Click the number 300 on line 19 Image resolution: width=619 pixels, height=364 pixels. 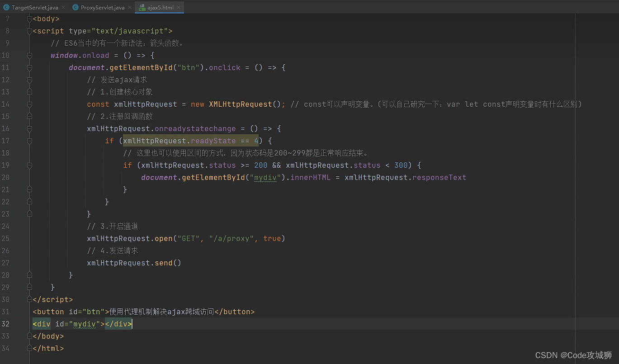pos(401,165)
